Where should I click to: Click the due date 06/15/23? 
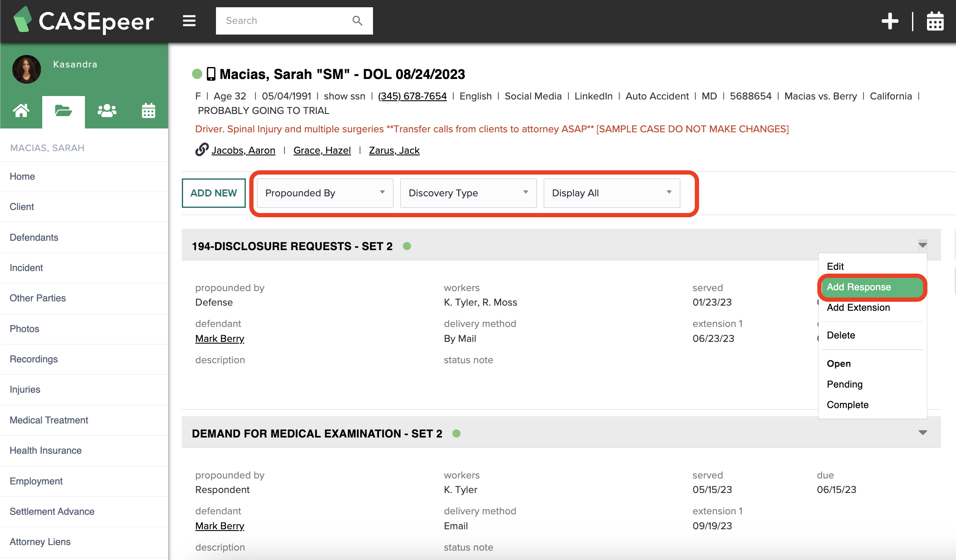pyautogui.click(x=836, y=490)
